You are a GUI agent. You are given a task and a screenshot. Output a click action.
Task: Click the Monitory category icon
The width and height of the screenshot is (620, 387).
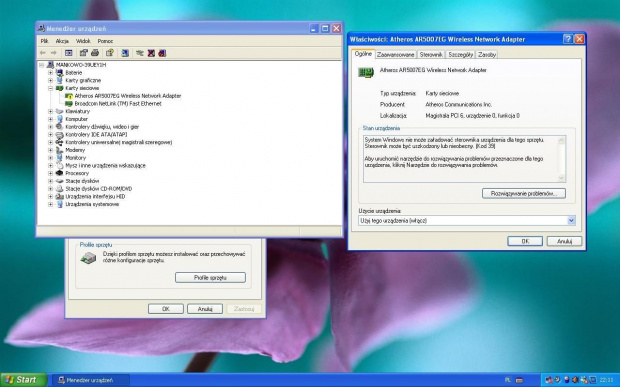[x=59, y=158]
